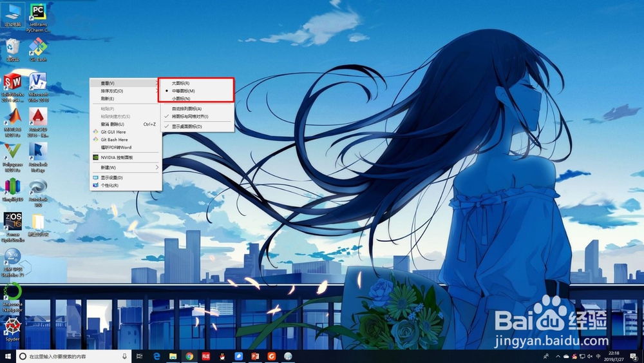Open NVIDIA 控制面板 from context menu
This screenshot has height=363, width=644.
[x=126, y=157]
